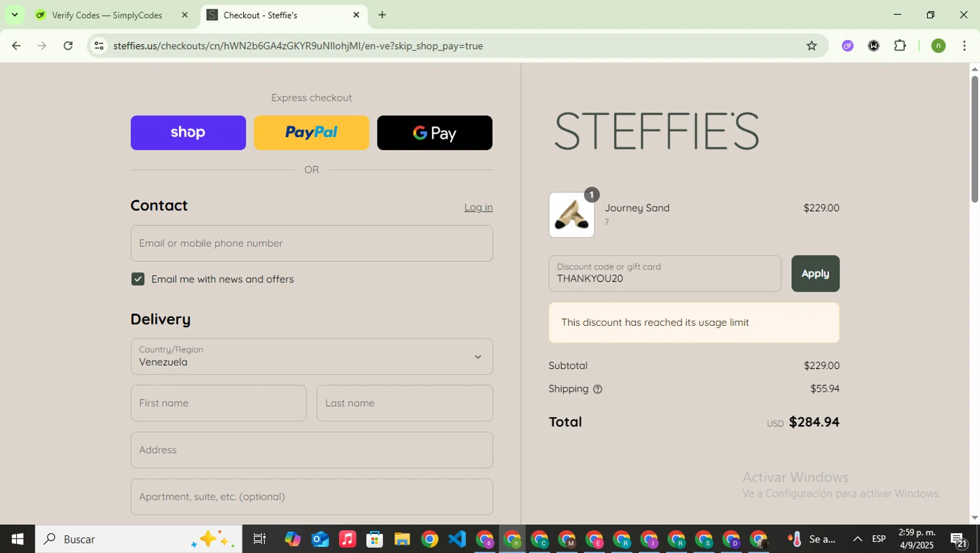Focus the Address field
Viewport: 980px width, 553px height.
312,450
